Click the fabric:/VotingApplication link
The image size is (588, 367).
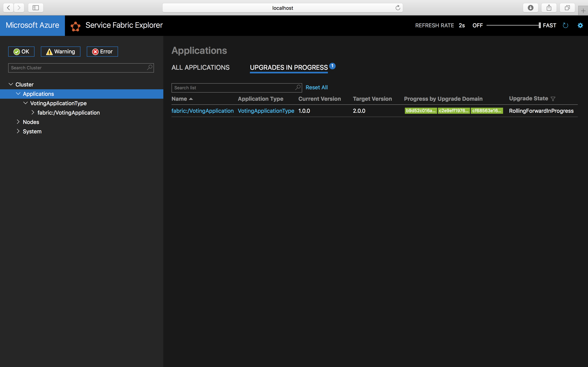203,111
